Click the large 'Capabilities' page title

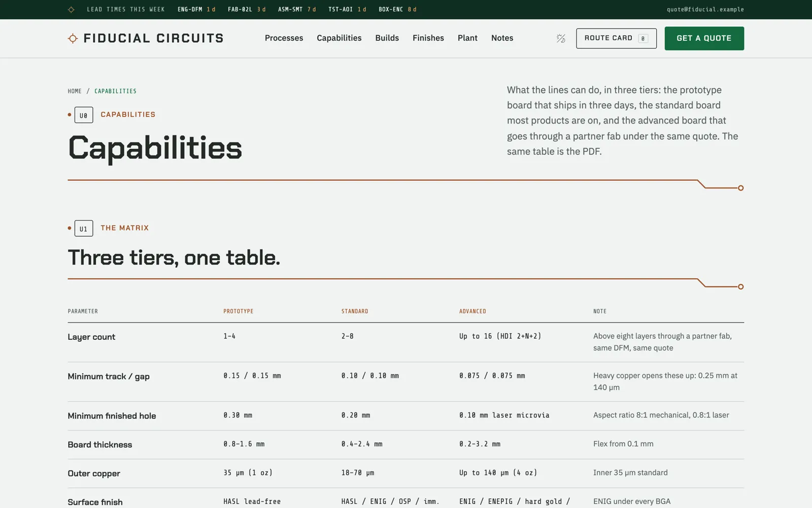click(155, 148)
